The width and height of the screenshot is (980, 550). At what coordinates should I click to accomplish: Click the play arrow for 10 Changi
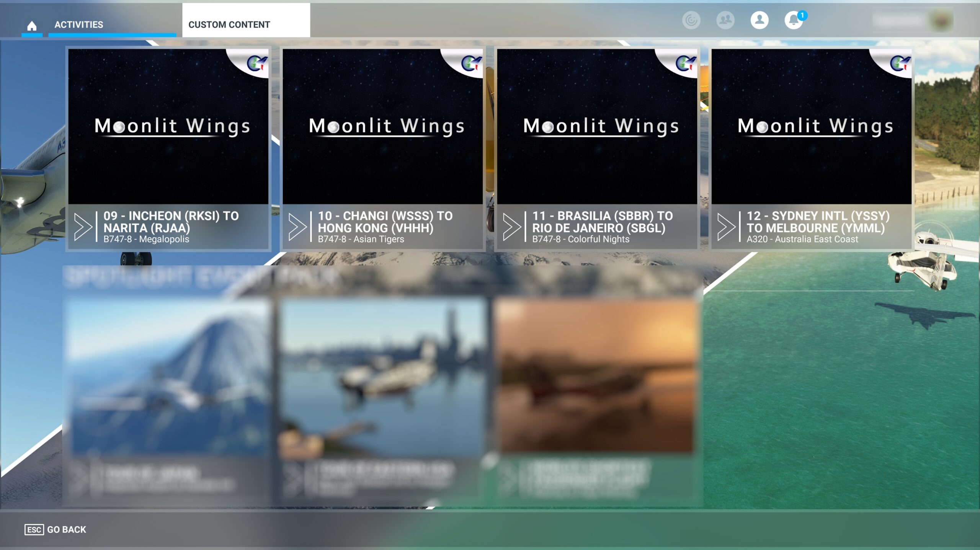click(297, 227)
